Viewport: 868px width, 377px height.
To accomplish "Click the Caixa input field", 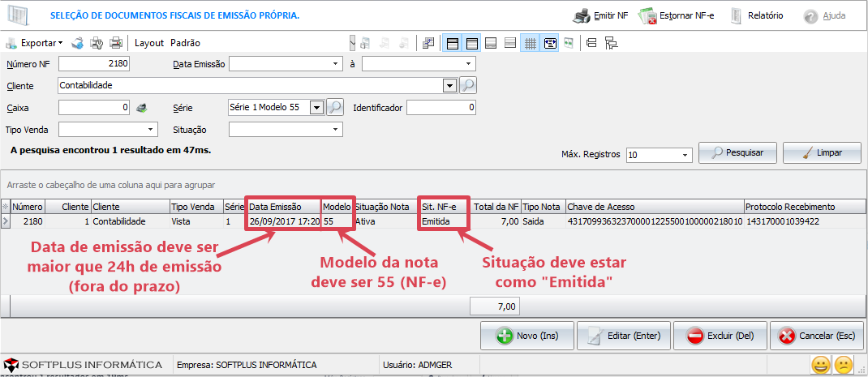I will 93,107.
